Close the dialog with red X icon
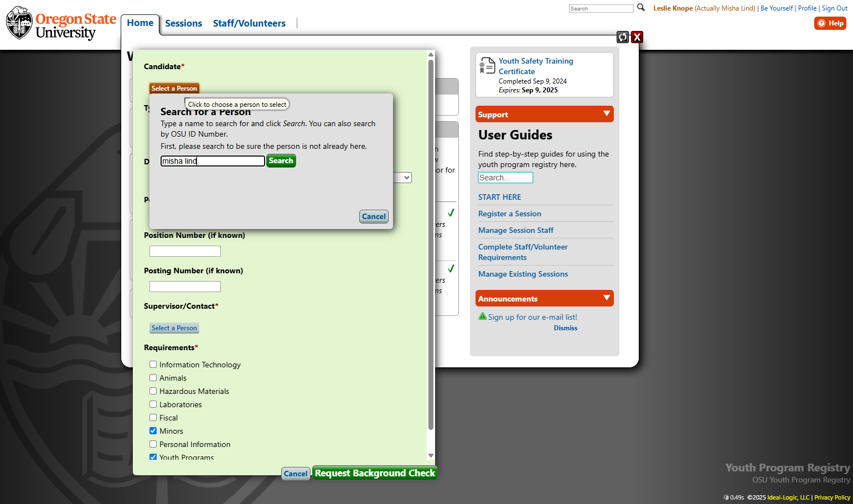This screenshot has width=853, height=504. click(x=637, y=37)
